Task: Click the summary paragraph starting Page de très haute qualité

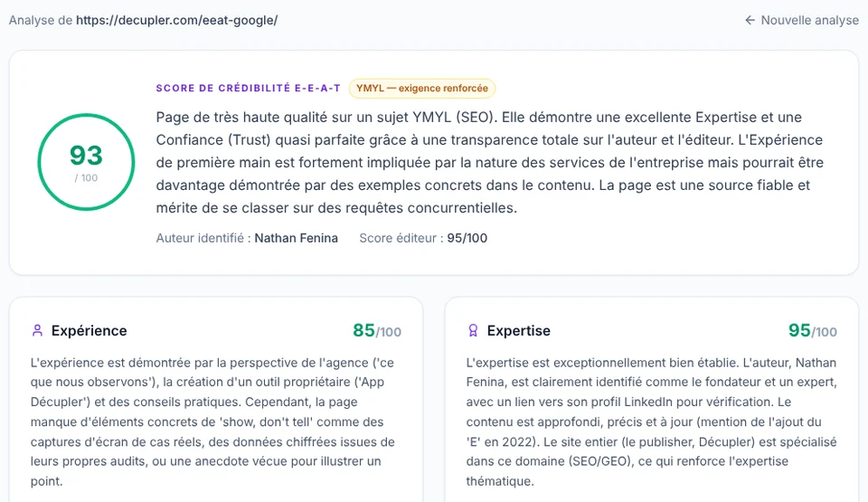Action: click(489, 162)
